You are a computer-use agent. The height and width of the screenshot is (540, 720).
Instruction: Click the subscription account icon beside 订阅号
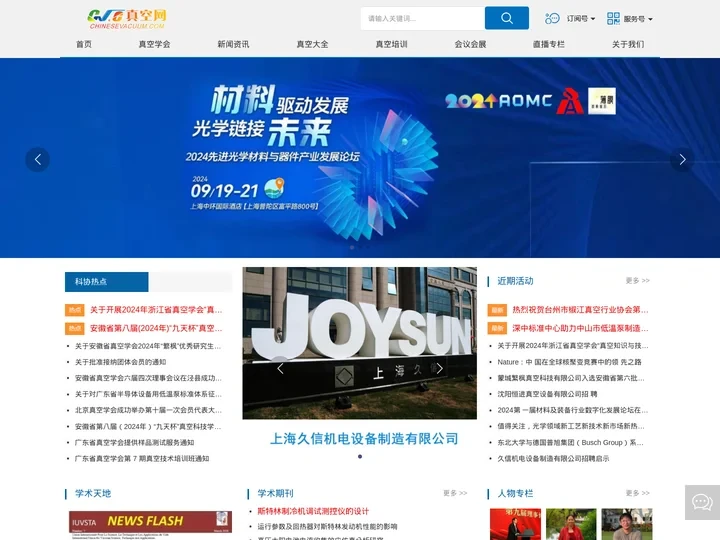(552, 18)
